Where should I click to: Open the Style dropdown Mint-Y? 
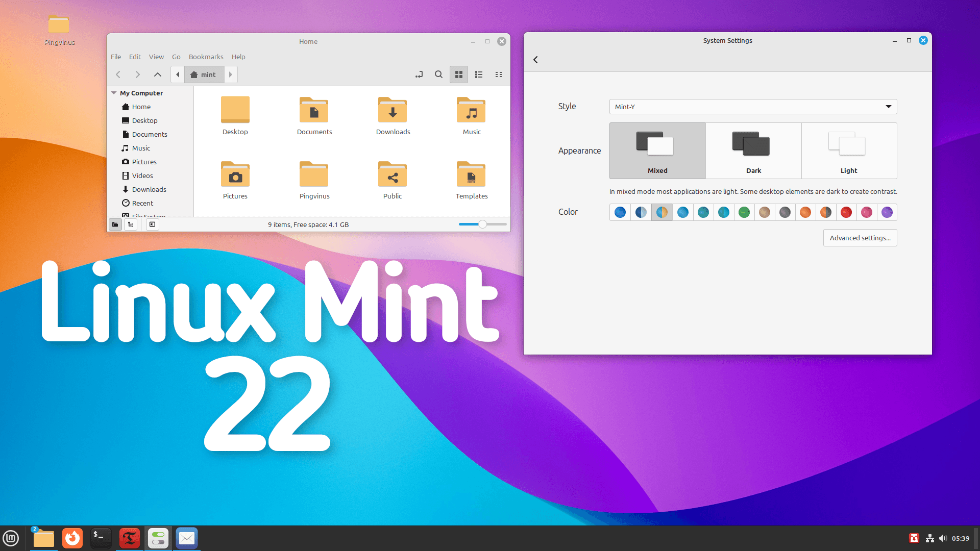(753, 107)
